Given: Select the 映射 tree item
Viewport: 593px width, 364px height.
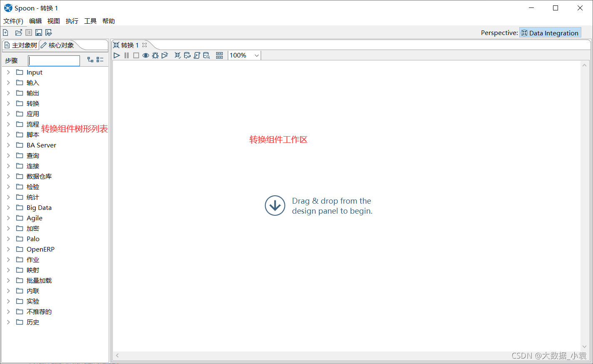Looking at the screenshot, I should [33, 270].
